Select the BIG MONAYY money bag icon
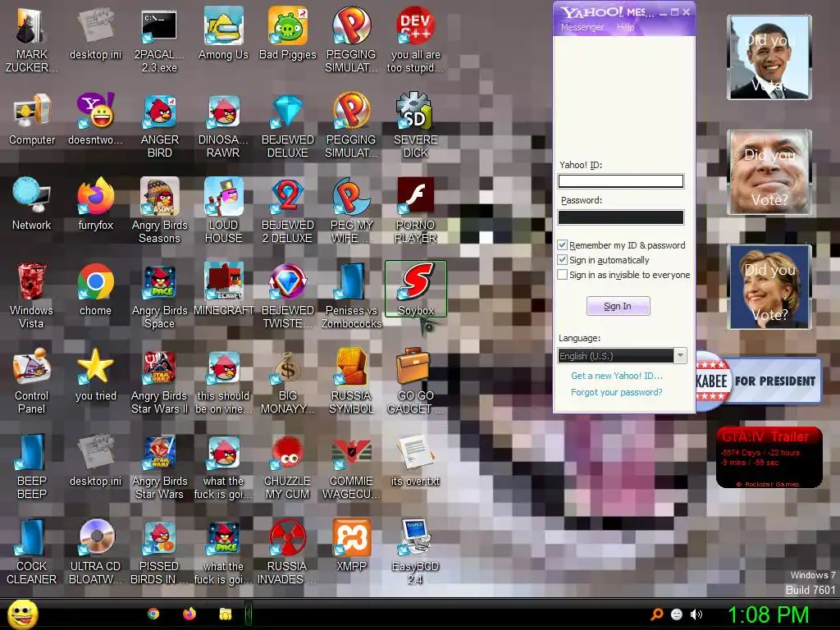Screen dimensions: 840x630 (288, 381)
